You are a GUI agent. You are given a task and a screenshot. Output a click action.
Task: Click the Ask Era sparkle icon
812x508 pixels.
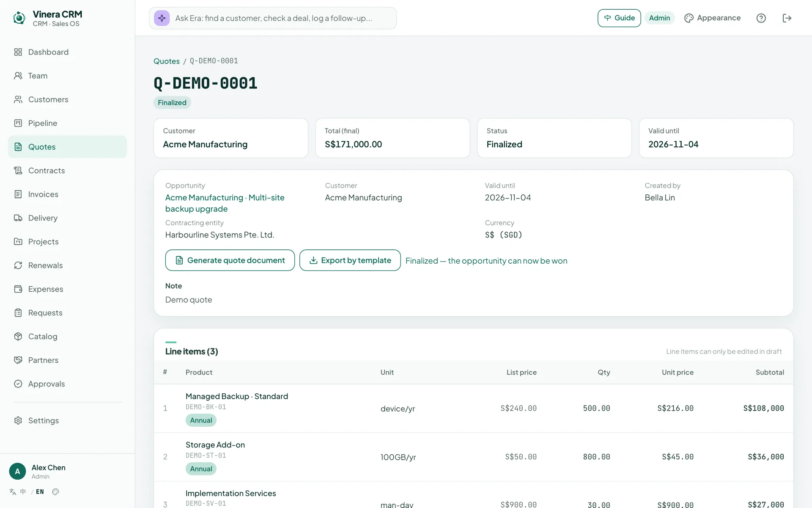(x=162, y=18)
